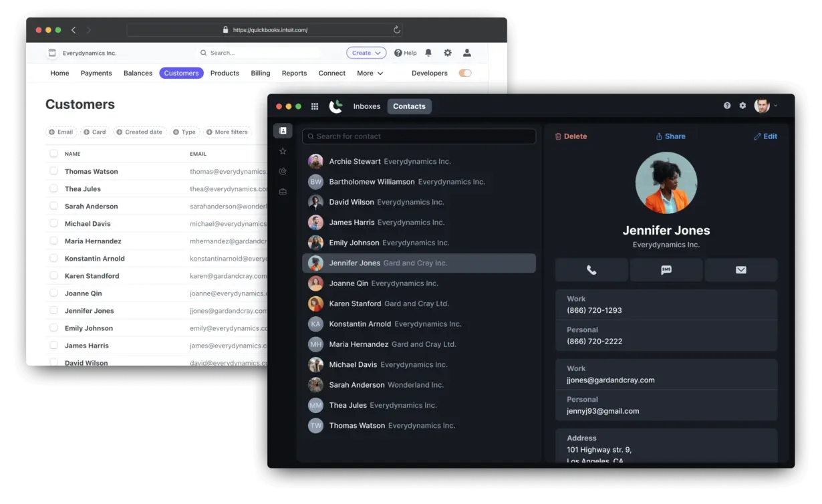Click Edit for the contact

(x=765, y=136)
